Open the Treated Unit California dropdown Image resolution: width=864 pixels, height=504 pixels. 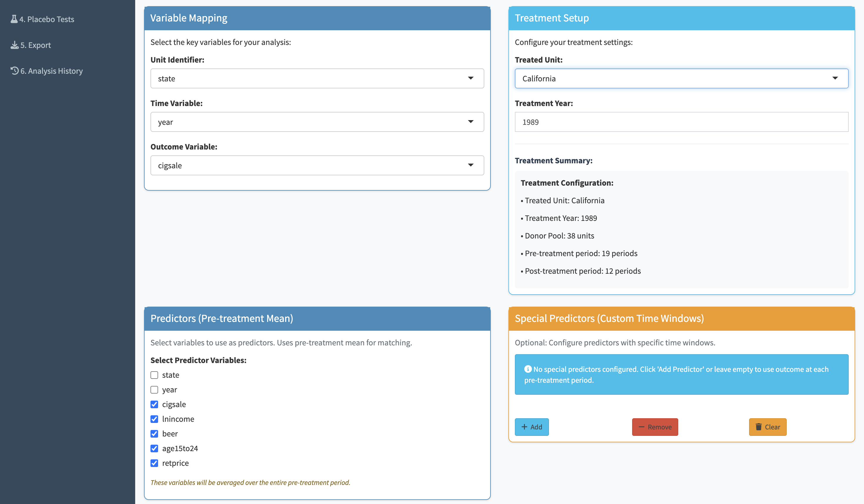681,78
